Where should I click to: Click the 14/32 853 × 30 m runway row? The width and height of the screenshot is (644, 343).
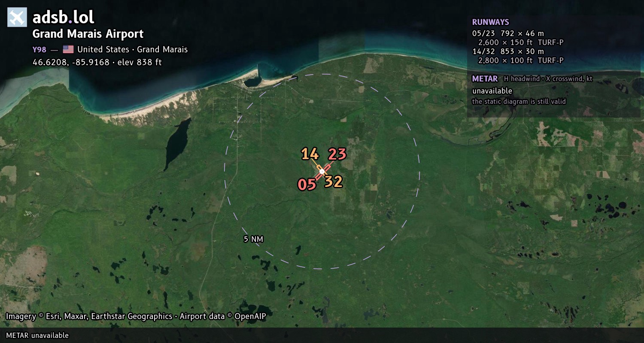(x=508, y=51)
